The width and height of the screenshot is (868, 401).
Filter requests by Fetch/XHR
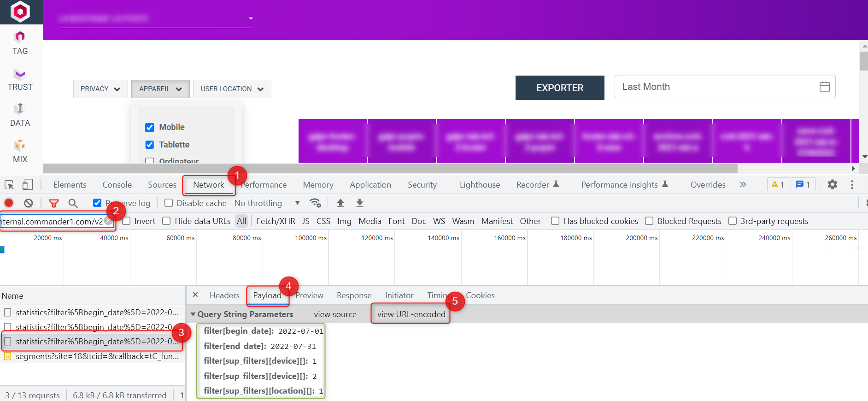point(276,221)
